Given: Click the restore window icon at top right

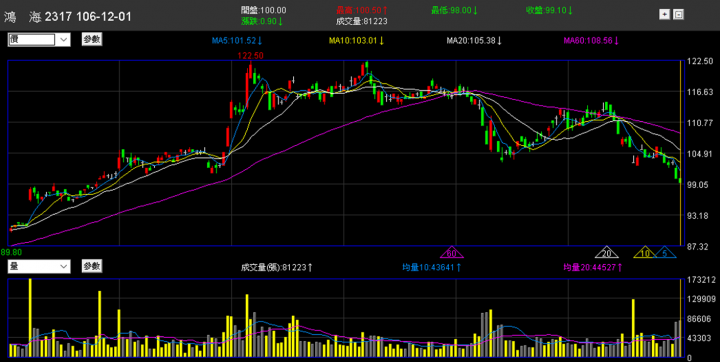Looking at the screenshot, I should coord(678,14).
